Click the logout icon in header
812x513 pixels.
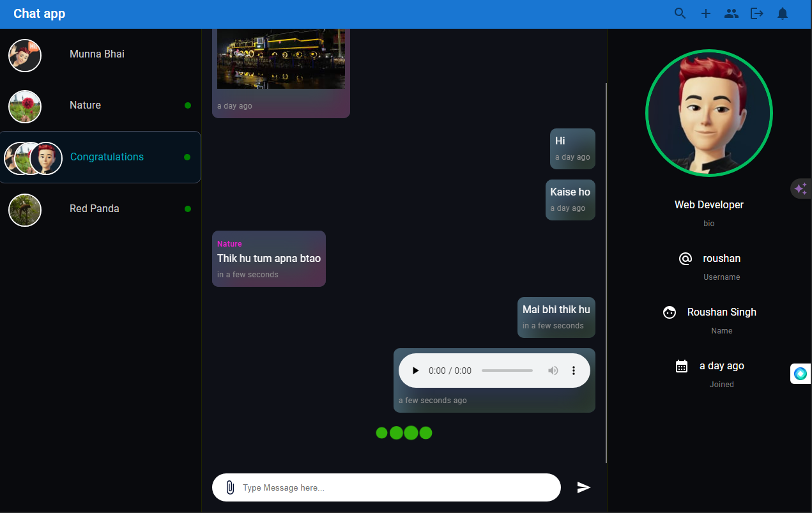pyautogui.click(x=757, y=13)
